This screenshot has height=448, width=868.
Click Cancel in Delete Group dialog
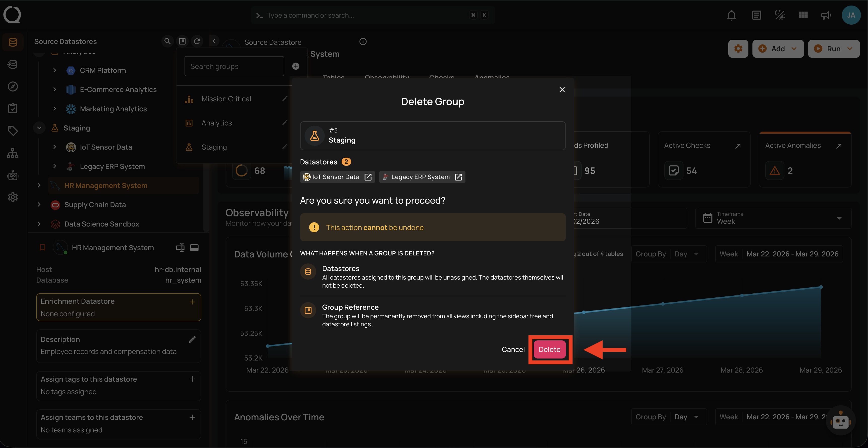513,349
